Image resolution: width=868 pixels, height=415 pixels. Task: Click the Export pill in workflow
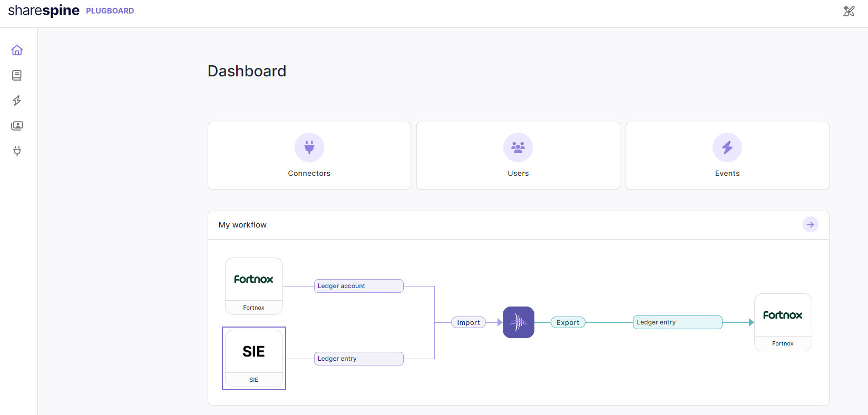(568, 322)
